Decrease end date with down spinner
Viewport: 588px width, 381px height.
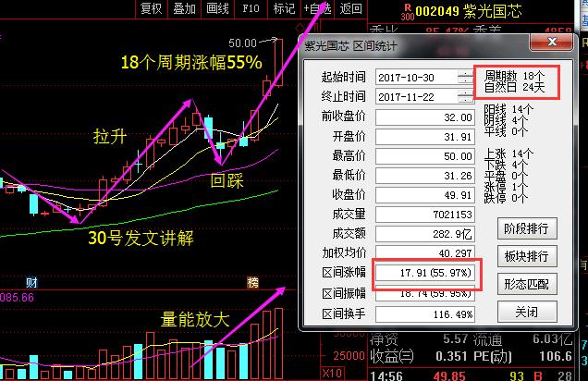pos(465,101)
